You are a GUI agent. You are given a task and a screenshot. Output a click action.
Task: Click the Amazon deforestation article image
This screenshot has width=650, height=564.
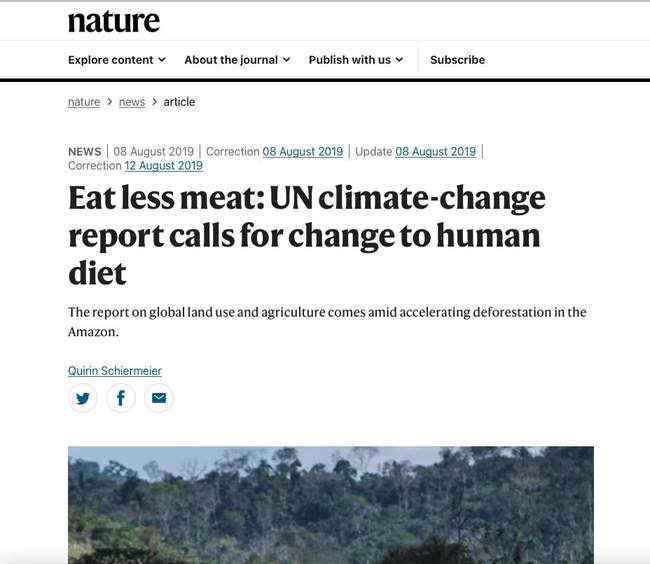click(330, 504)
